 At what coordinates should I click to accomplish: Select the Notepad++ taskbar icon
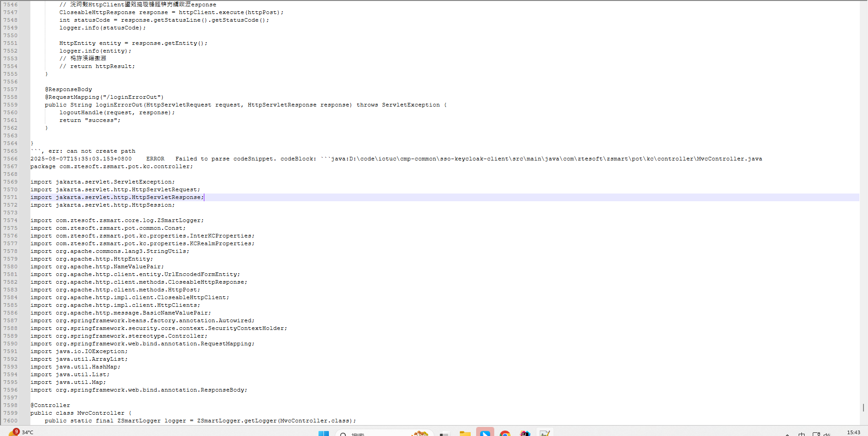coord(545,433)
